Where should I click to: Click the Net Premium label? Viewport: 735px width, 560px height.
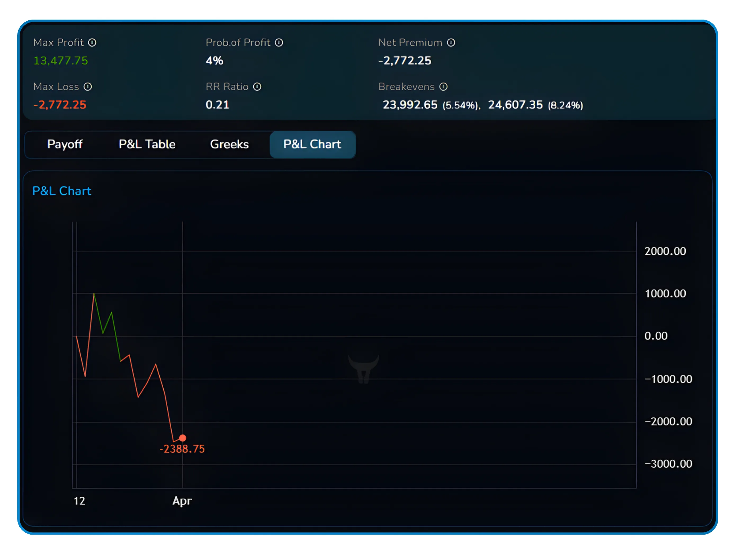410,43
